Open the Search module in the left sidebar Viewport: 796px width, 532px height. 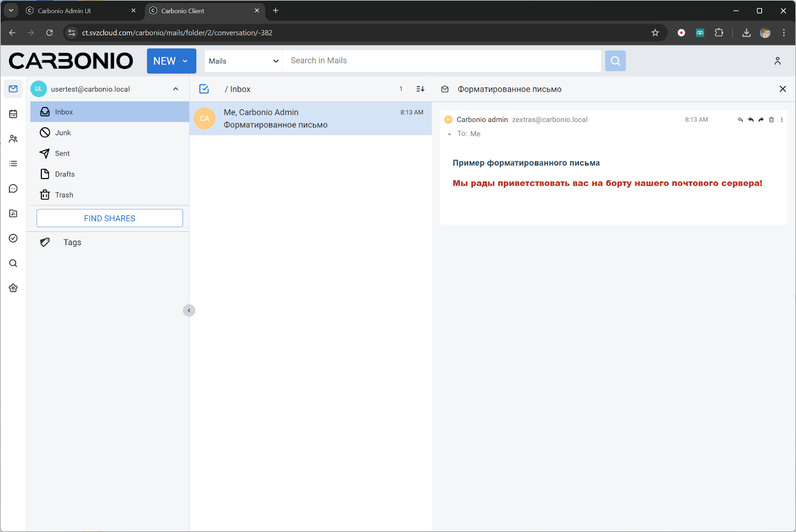(13, 263)
